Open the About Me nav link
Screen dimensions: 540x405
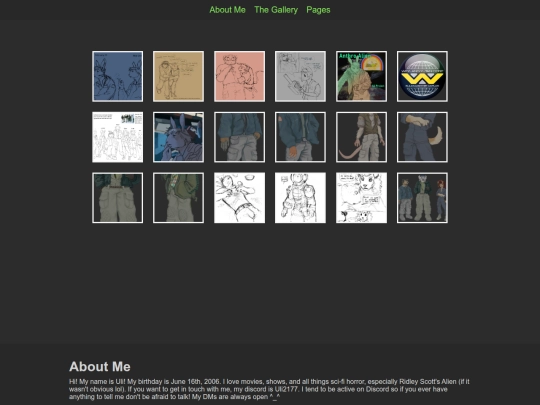pos(227,10)
